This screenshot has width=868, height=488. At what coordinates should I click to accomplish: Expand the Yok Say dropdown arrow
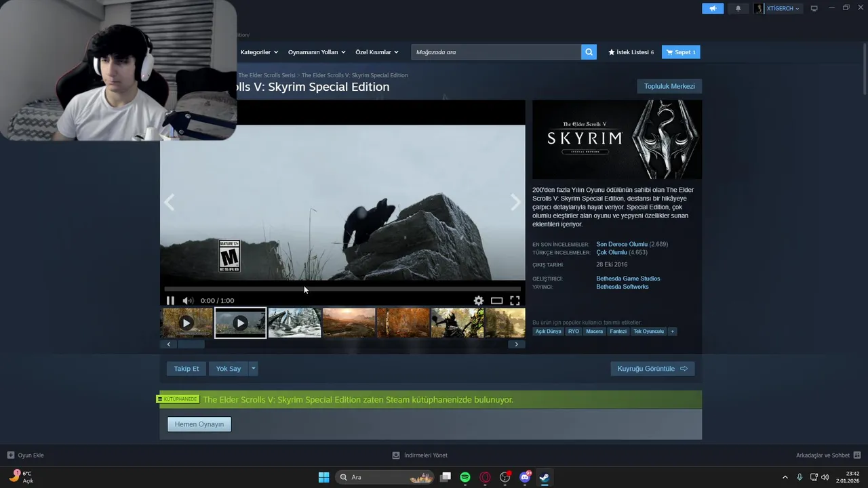point(254,369)
